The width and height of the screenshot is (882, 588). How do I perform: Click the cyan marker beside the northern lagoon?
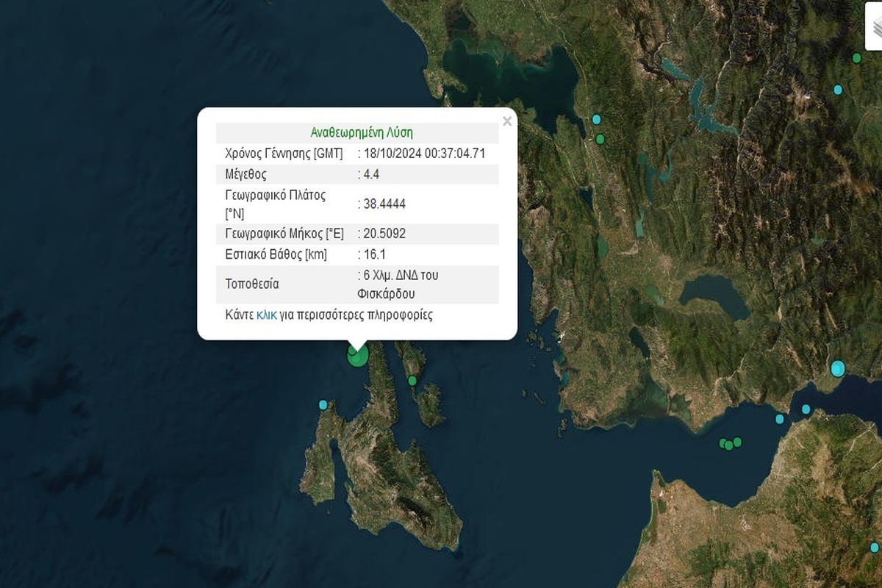pyautogui.click(x=597, y=119)
